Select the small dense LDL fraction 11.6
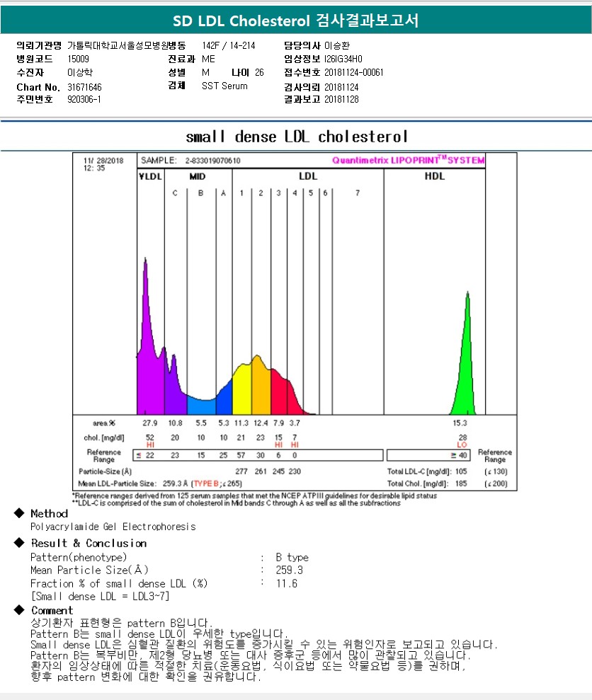The width and height of the screenshot is (592, 700). tap(287, 583)
